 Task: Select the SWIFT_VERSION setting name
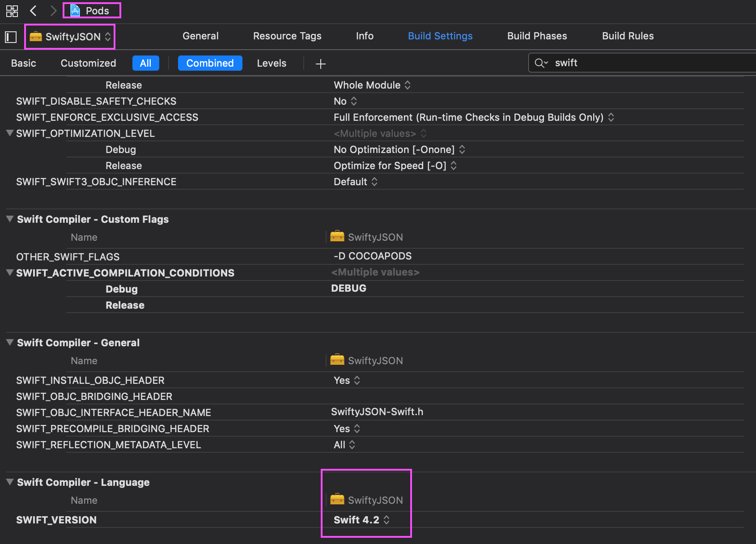56,520
